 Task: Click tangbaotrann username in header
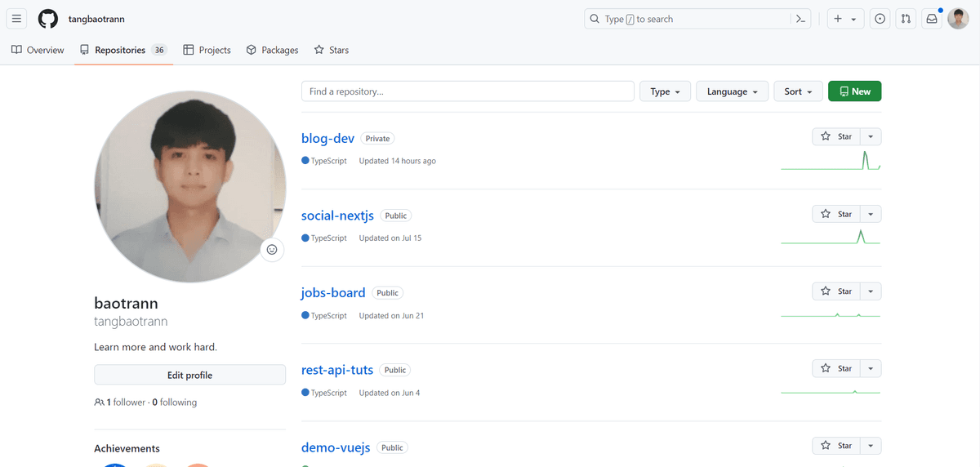[96, 19]
